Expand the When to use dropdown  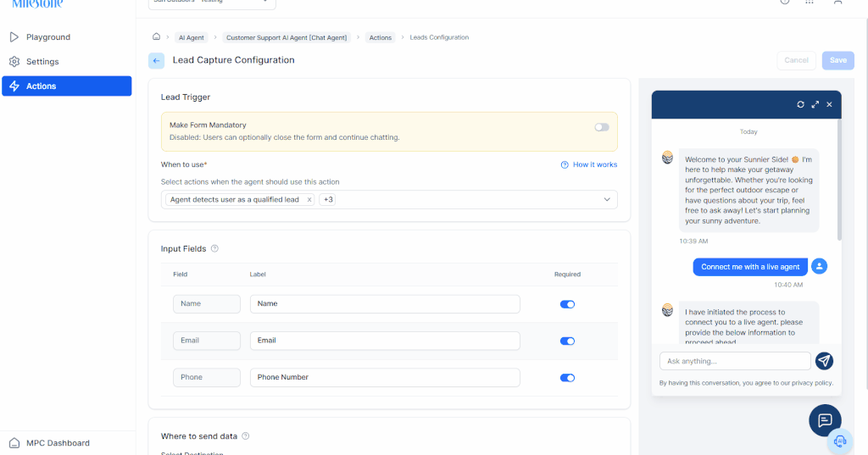(607, 200)
